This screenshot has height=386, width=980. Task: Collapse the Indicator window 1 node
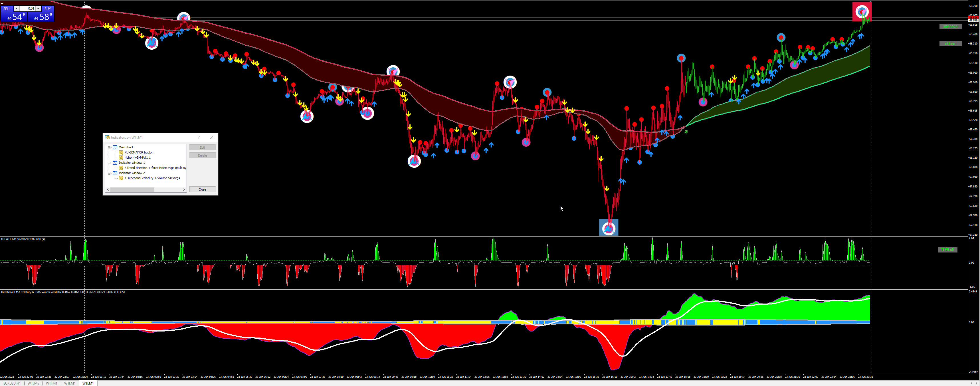pyautogui.click(x=109, y=163)
